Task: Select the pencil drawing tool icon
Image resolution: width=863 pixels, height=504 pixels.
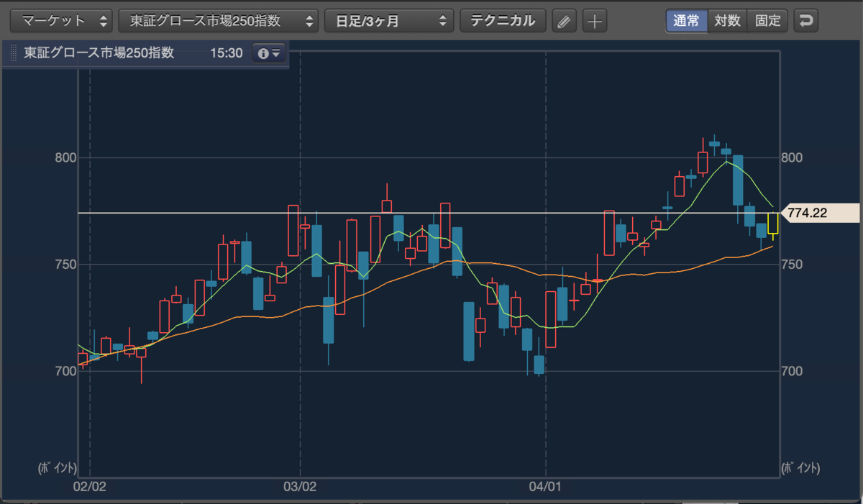Action: tap(565, 21)
